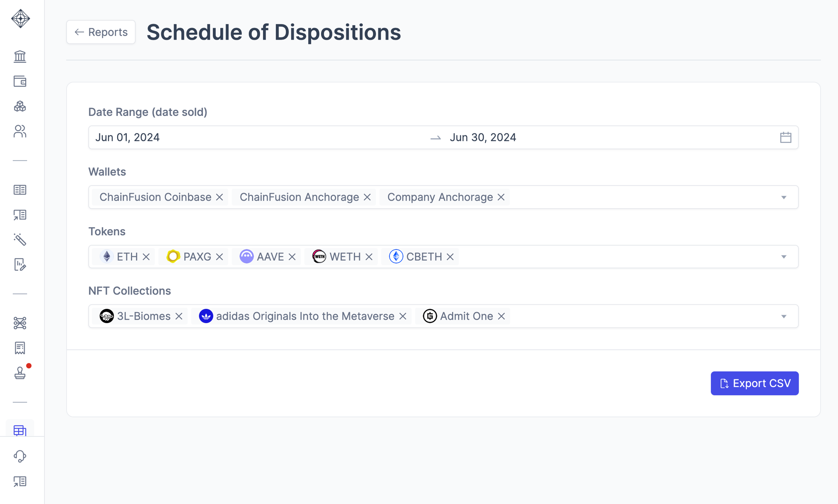838x504 pixels.
Task: Open the receipt sidebar icon
Action: (x=20, y=348)
